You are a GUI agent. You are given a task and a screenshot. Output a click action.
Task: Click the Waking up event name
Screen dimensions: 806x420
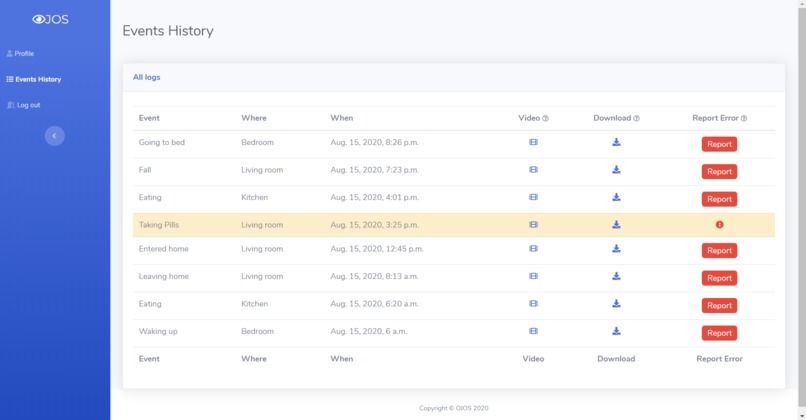pyautogui.click(x=158, y=332)
